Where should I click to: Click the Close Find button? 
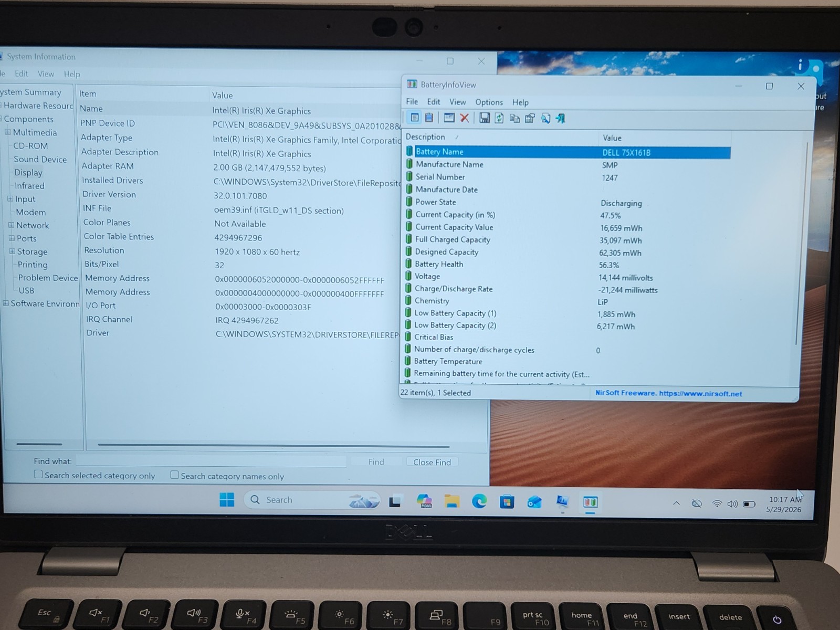[432, 462]
